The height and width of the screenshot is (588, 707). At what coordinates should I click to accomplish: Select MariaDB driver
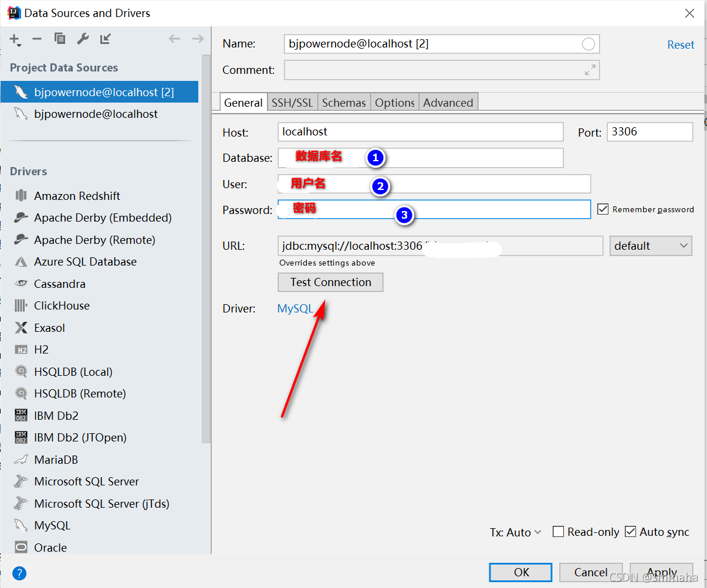(x=56, y=460)
